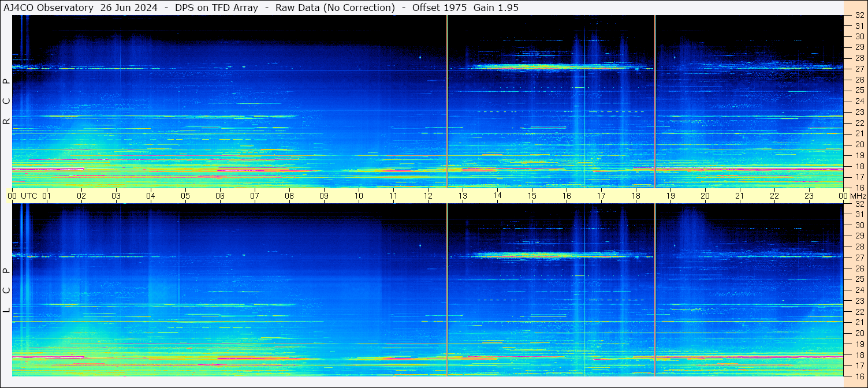This screenshot has height=388, width=868.
Task: Select hour 07 on the time axis
Action: pyautogui.click(x=255, y=196)
